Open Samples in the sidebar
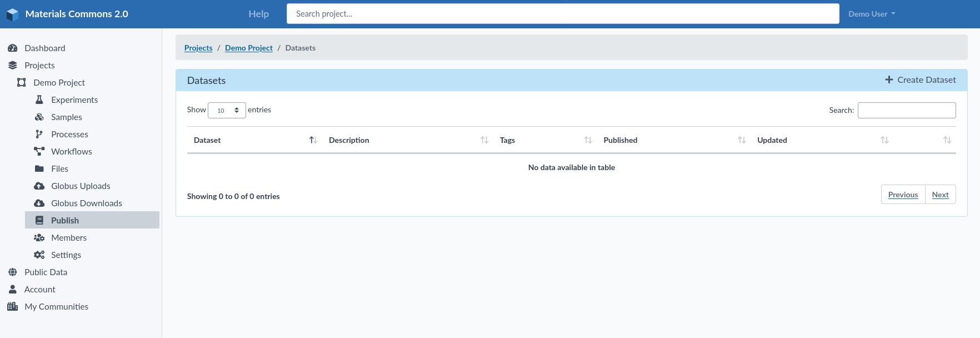 tap(67, 117)
